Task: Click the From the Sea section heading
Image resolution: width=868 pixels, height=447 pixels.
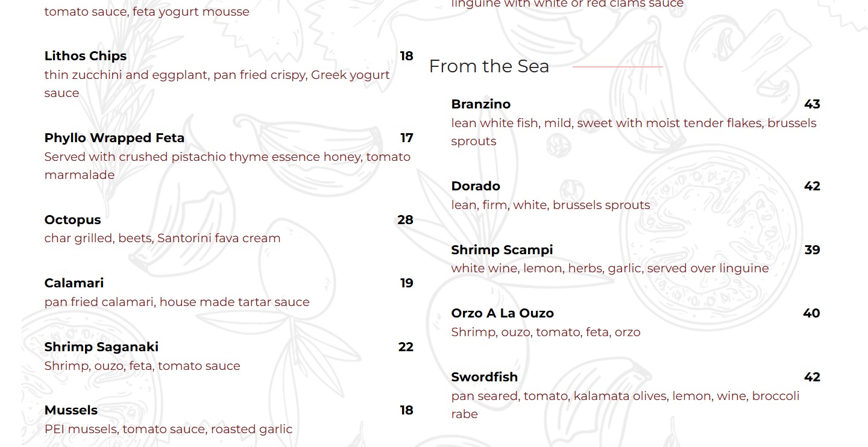Action: 489,66
